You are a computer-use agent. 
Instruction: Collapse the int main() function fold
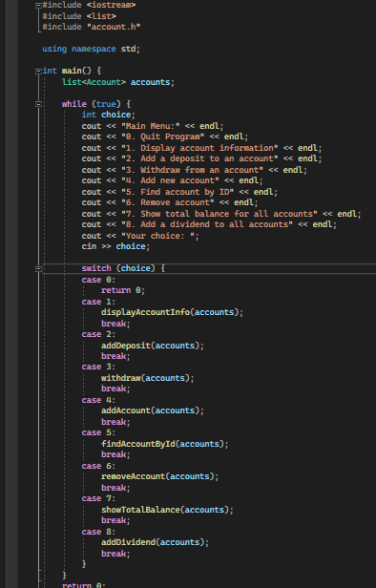pyautogui.click(x=38, y=72)
